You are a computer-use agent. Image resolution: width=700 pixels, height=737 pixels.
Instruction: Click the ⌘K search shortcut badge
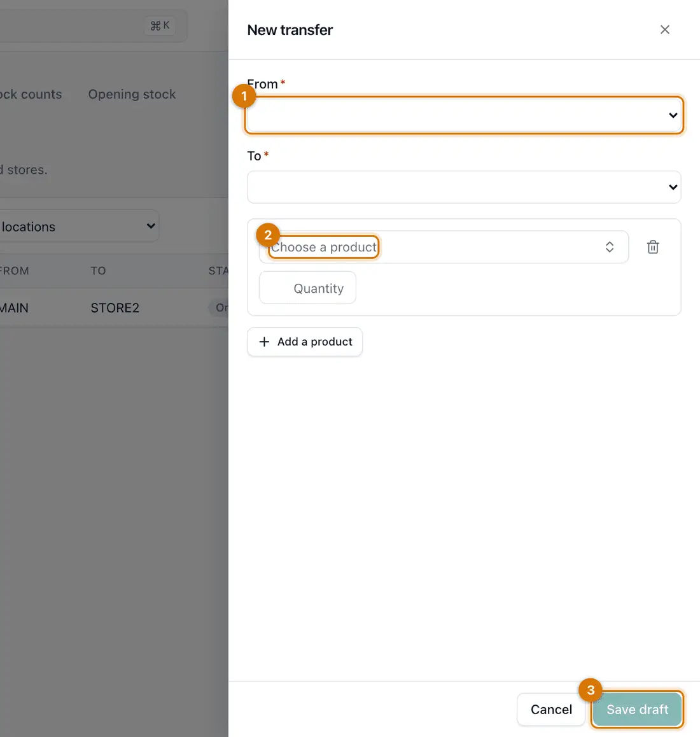pyautogui.click(x=160, y=25)
